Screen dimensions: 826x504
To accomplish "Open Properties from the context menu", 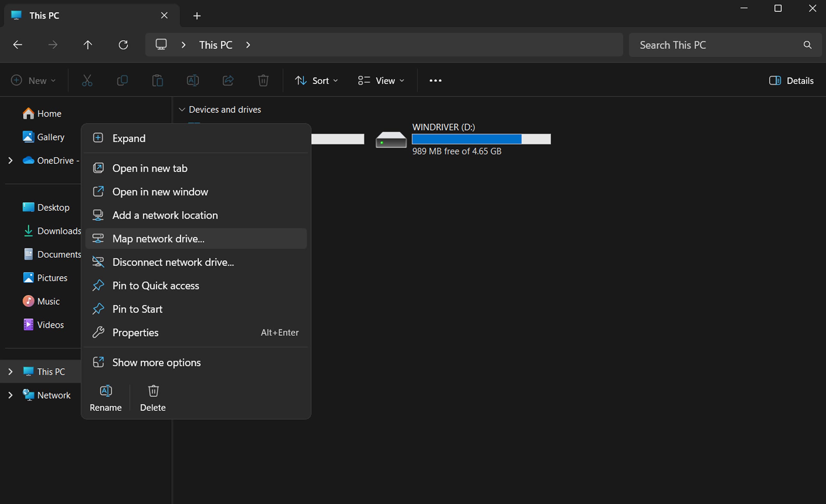I will click(135, 332).
